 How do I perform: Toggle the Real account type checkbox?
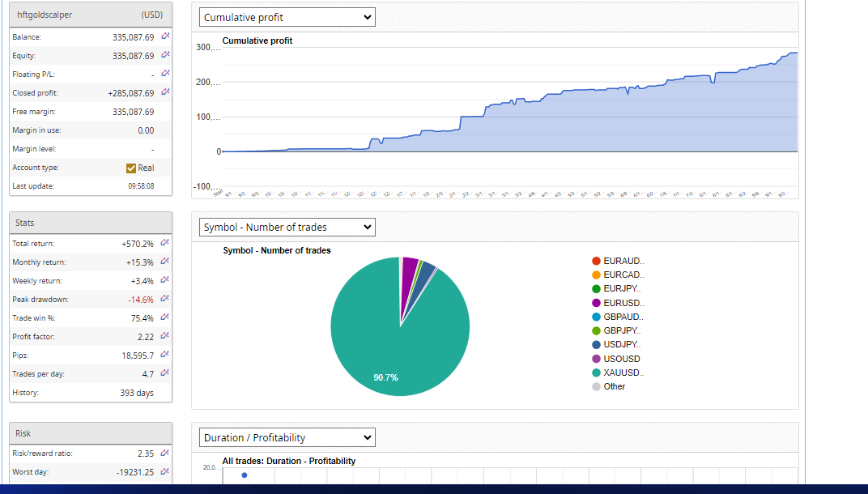pos(131,168)
